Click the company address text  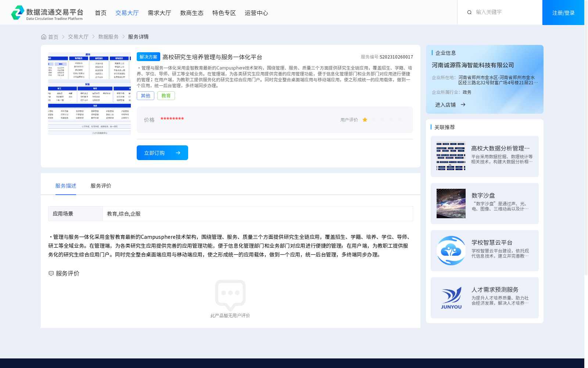point(498,80)
